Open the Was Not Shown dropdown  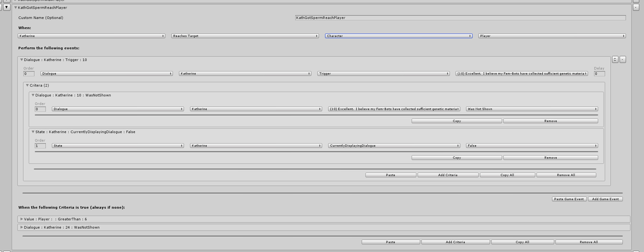point(532,109)
